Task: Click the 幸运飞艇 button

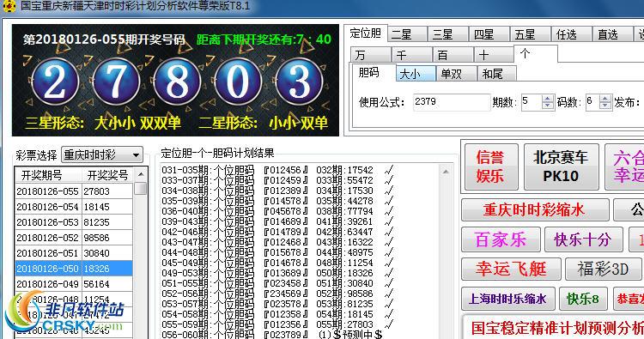Action: 512,269
